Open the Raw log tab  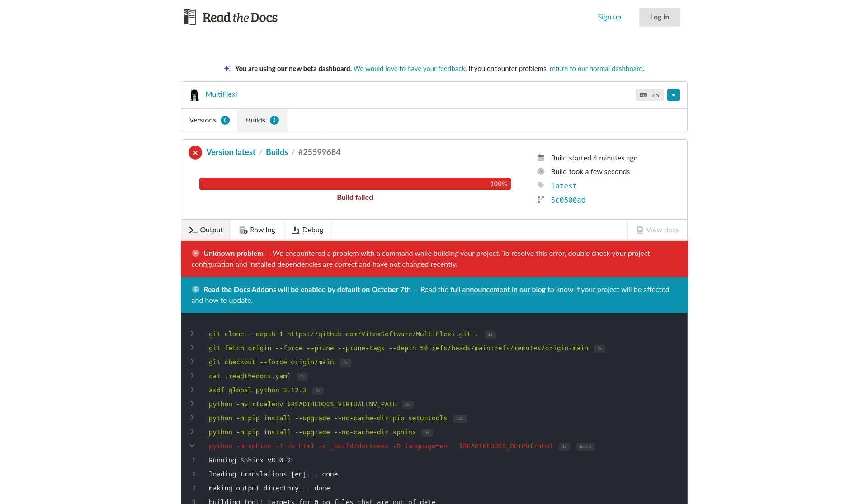click(x=257, y=230)
